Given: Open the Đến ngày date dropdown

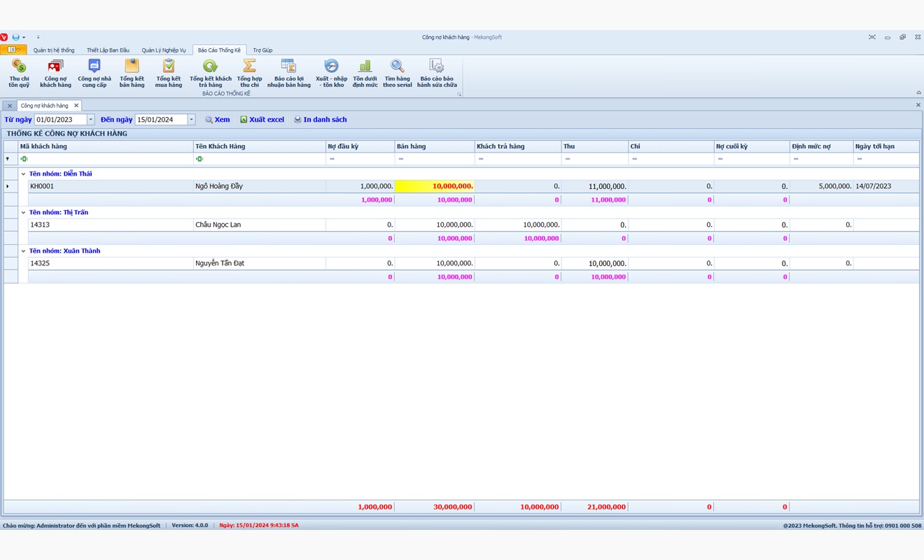Looking at the screenshot, I should [x=191, y=120].
